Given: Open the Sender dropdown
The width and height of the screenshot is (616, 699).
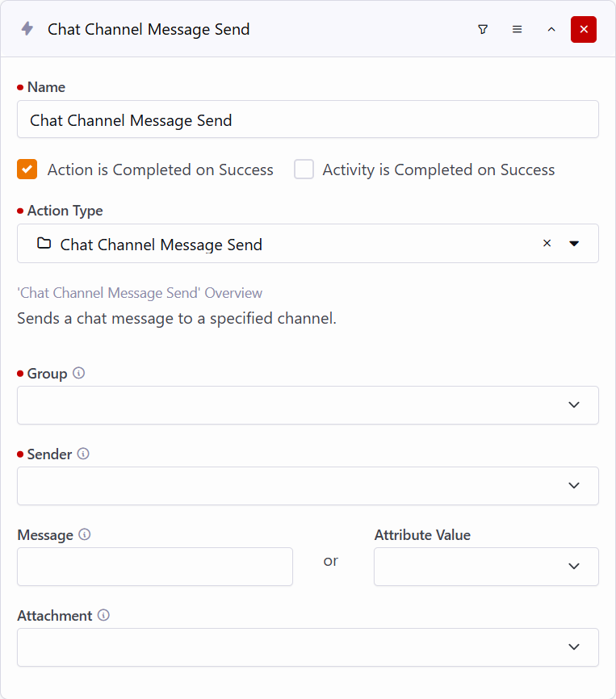Looking at the screenshot, I should (x=308, y=486).
